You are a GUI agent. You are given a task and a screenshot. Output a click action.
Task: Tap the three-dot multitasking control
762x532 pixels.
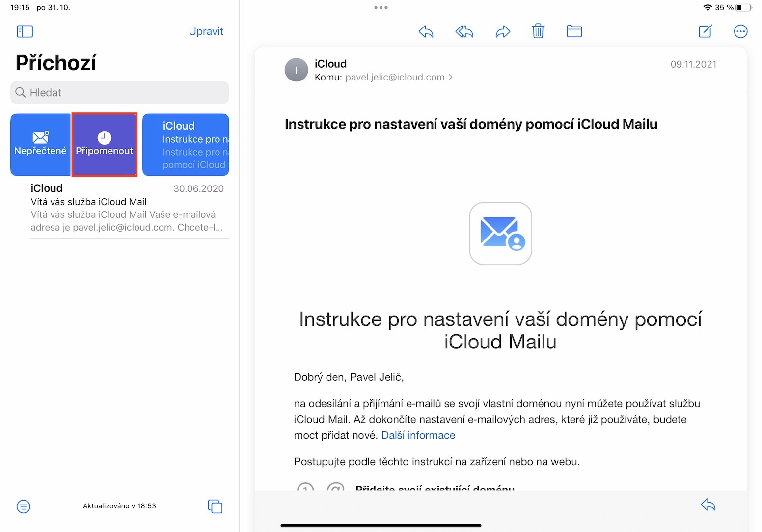(381, 7)
